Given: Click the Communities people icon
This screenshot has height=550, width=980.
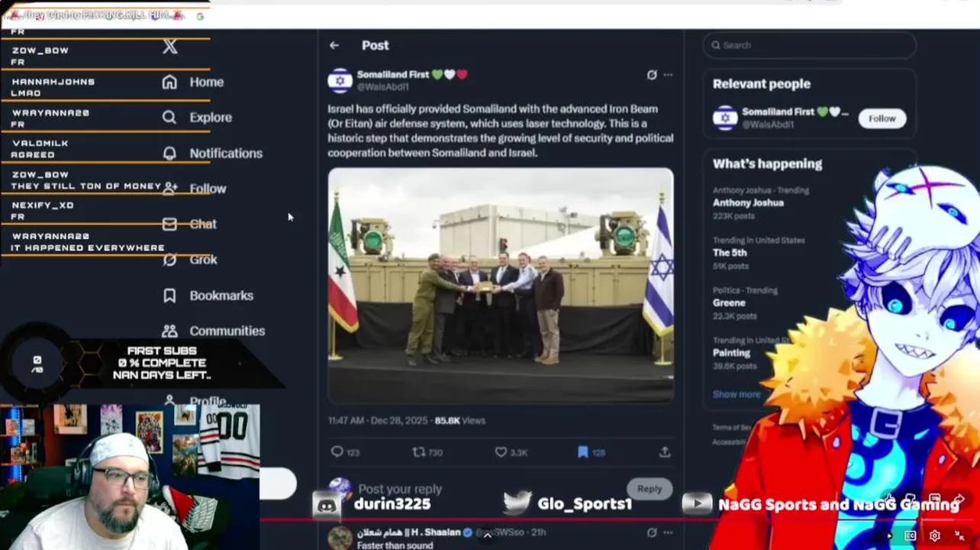Looking at the screenshot, I should [169, 331].
